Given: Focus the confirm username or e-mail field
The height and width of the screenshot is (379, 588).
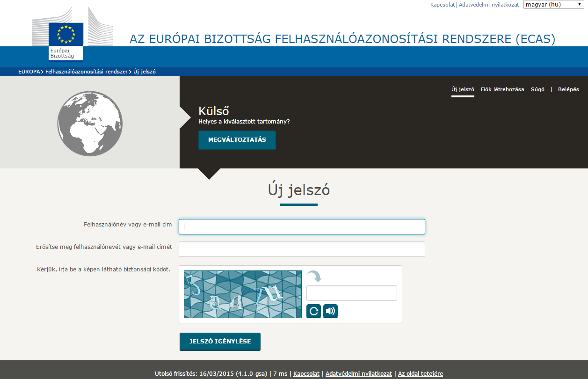Looking at the screenshot, I should click(x=302, y=249).
